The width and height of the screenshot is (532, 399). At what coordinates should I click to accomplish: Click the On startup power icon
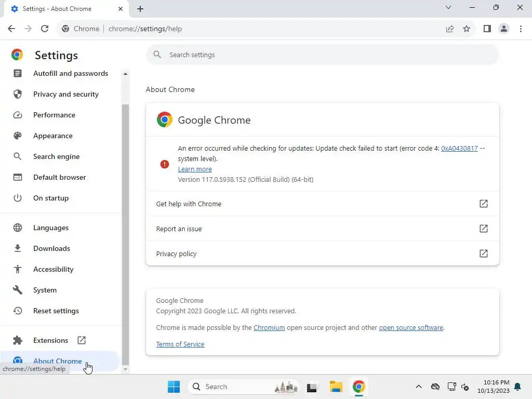(18, 198)
